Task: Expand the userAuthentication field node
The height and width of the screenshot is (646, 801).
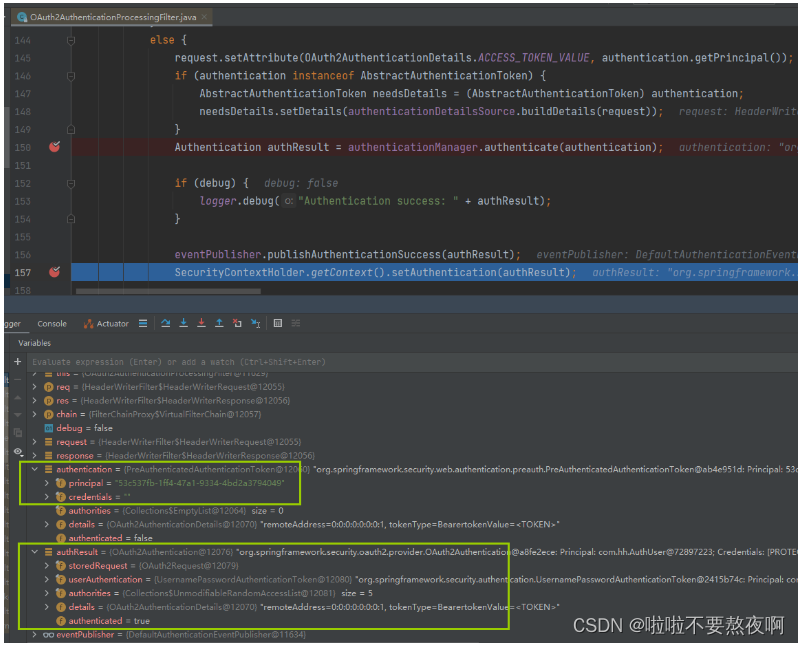Action: click(48, 579)
